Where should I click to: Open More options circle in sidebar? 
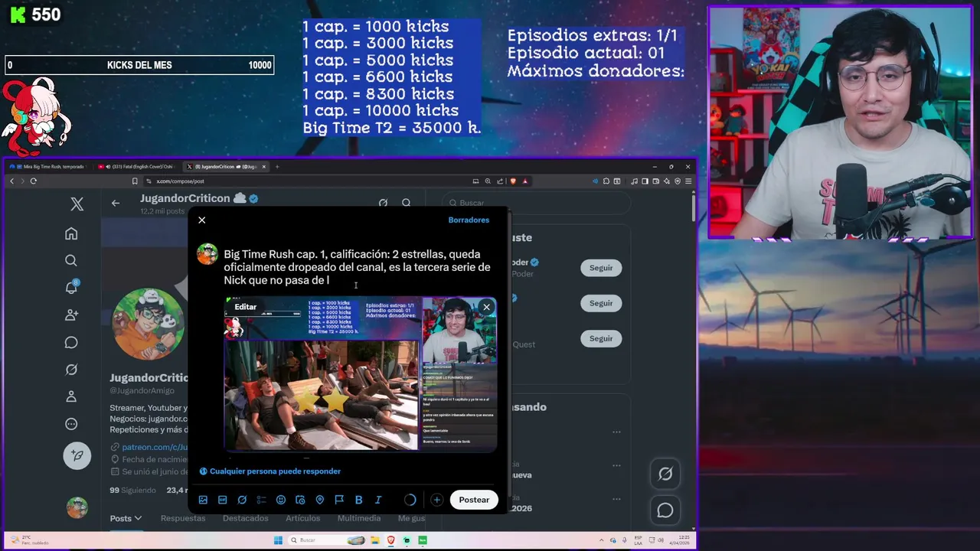click(x=71, y=424)
